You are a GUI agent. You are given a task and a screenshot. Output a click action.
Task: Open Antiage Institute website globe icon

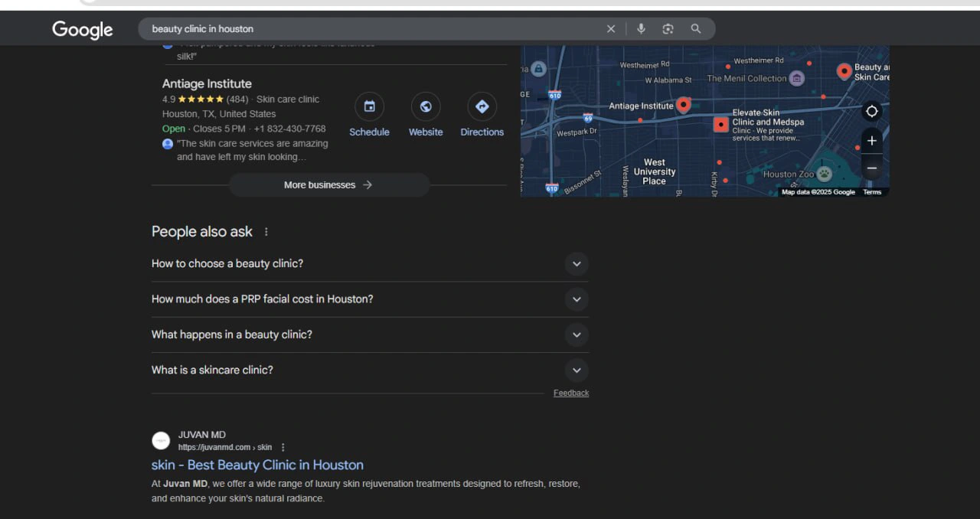pyautogui.click(x=426, y=106)
